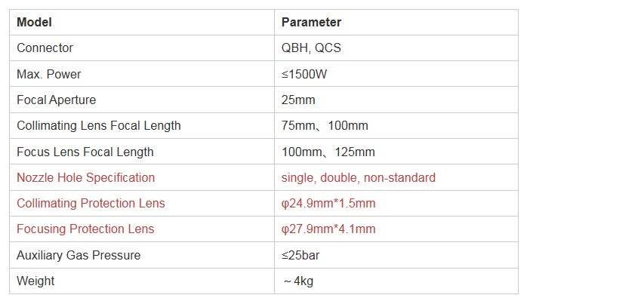
Task: Click the 75mm、100mm value
Action: click(x=325, y=126)
